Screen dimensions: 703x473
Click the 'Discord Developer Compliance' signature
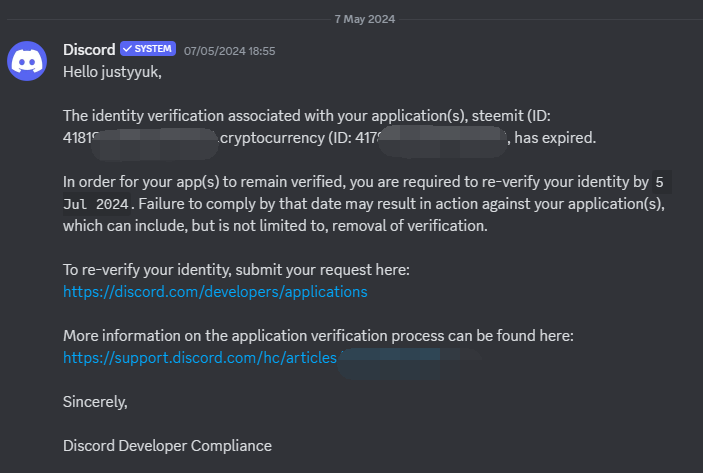click(x=167, y=446)
